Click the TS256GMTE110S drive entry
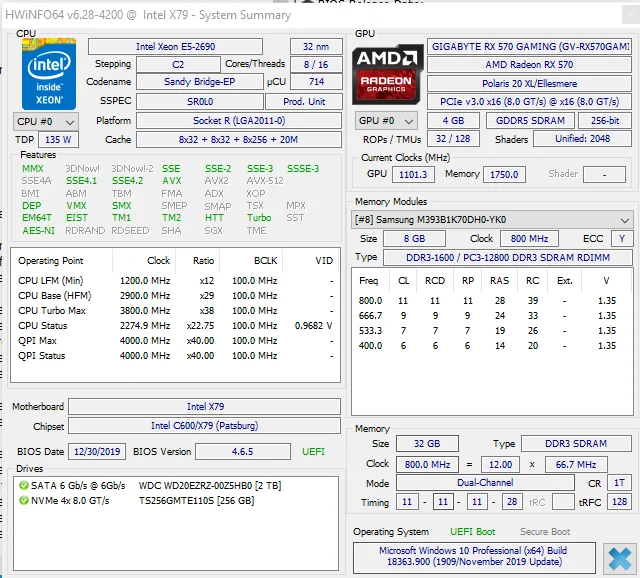This screenshot has height=578, width=640. click(x=196, y=500)
